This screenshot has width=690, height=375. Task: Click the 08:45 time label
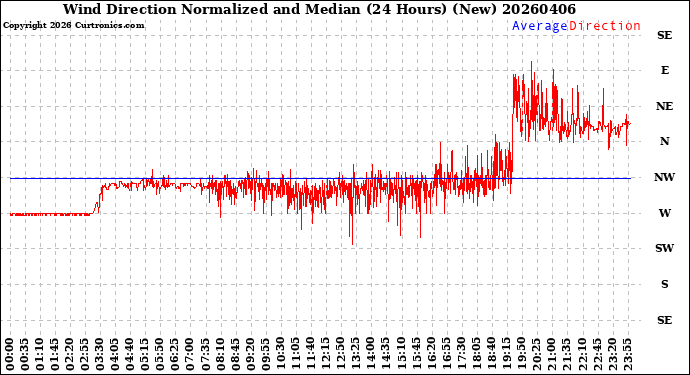coord(235,354)
